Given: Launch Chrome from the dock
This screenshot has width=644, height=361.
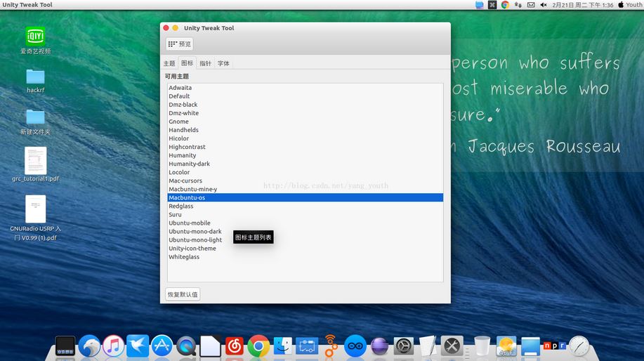Looking at the screenshot, I should point(258,346).
